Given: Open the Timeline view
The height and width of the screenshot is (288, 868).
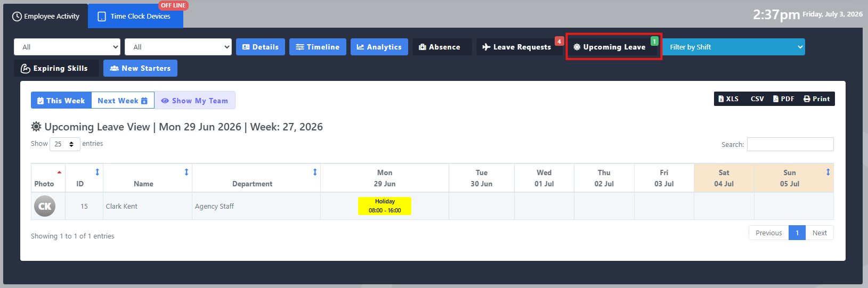Looking at the screenshot, I should pyautogui.click(x=318, y=47).
